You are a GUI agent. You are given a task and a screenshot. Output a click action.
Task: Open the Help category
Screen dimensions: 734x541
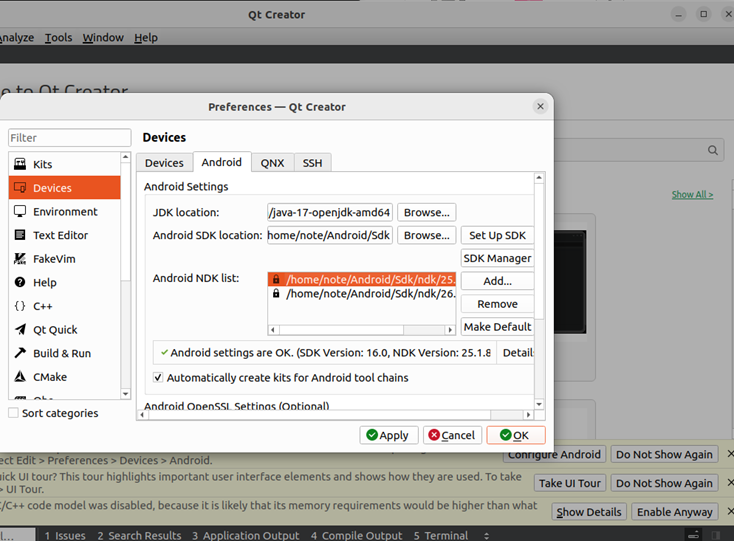click(65, 282)
